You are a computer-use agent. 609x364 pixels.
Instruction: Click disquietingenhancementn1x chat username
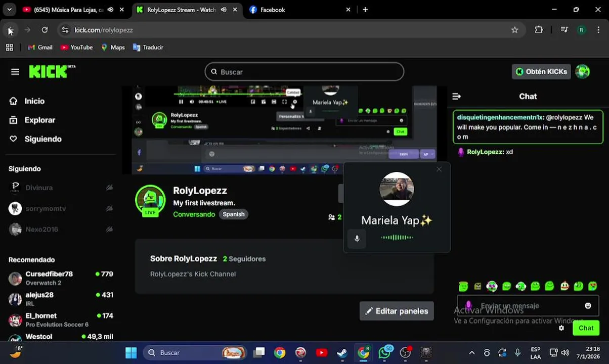pos(500,117)
